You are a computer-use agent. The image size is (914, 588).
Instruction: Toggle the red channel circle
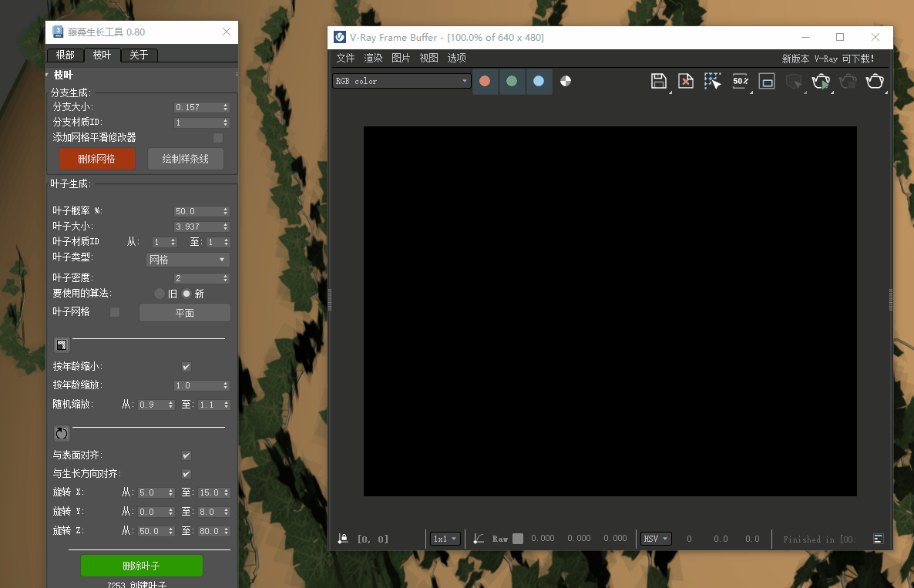click(485, 81)
